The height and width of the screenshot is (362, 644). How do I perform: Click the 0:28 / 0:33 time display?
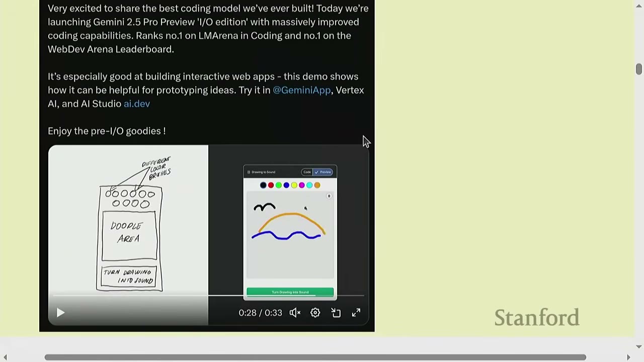(x=260, y=313)
